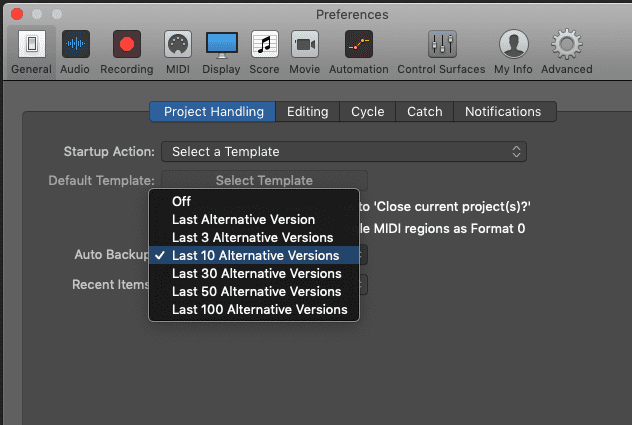Open the My Info preferences
632x425 pixels.
(514, 52)
